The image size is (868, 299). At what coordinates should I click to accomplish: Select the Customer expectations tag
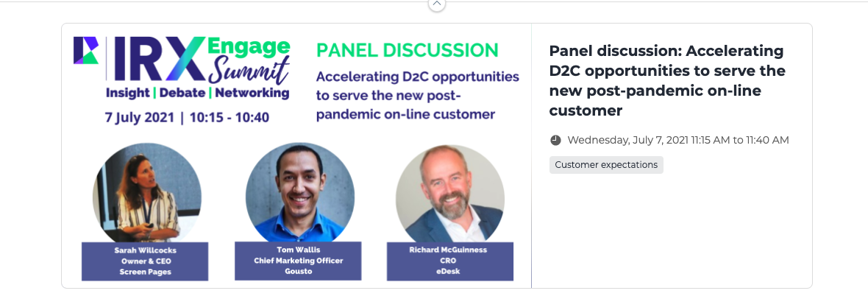click(606, 165)
